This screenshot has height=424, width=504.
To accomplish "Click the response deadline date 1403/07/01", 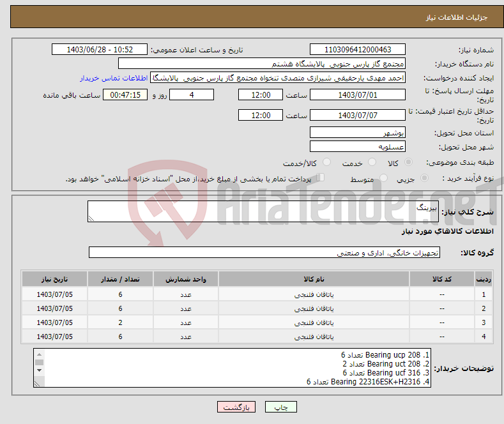I will pyautogui.click(x=358, y=95).
